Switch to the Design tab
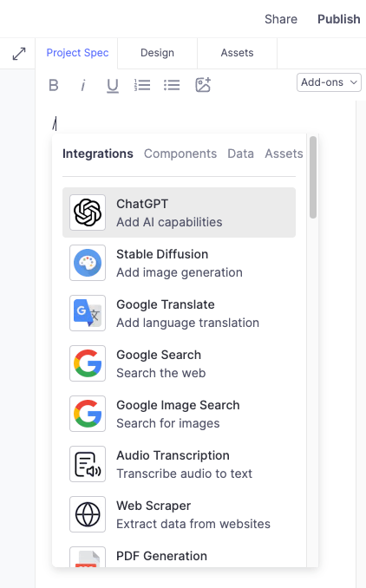 tap(157, 53)
